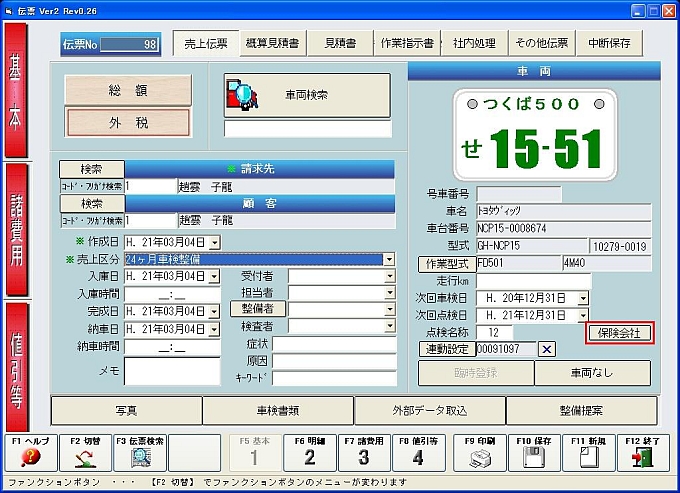This screenshot has width=680, height=493.
Task: Open the 作成日 date dropdown
Action: tap(214, 242)
